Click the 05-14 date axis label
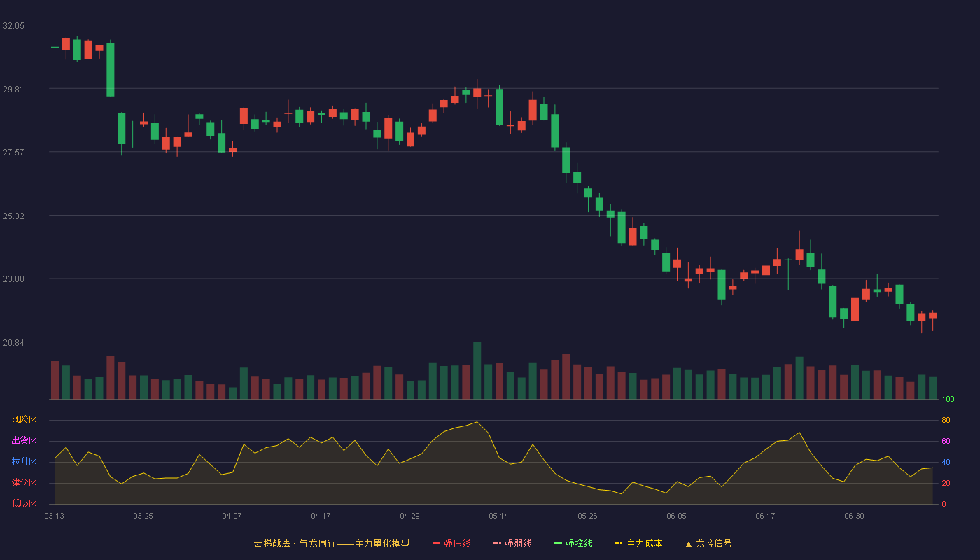This screenshot has height=560, width=980. (x=498, y=516)
